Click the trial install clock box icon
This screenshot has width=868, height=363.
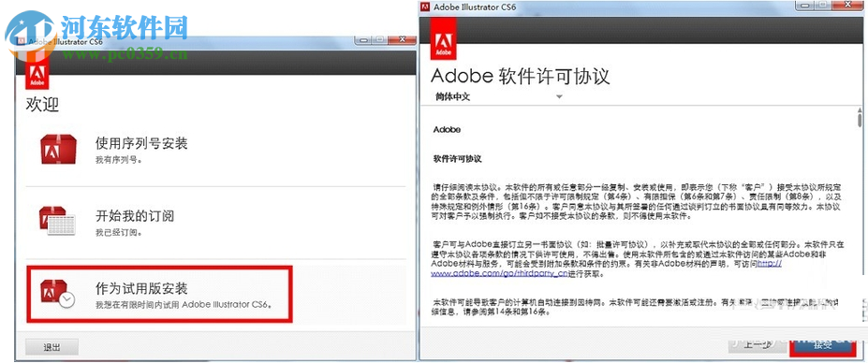(x=57, y=293)
